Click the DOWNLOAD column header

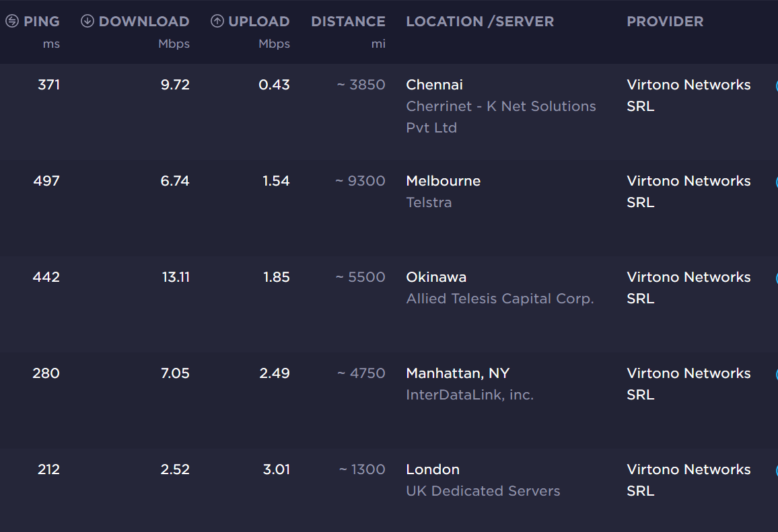[x=144, y=22]
